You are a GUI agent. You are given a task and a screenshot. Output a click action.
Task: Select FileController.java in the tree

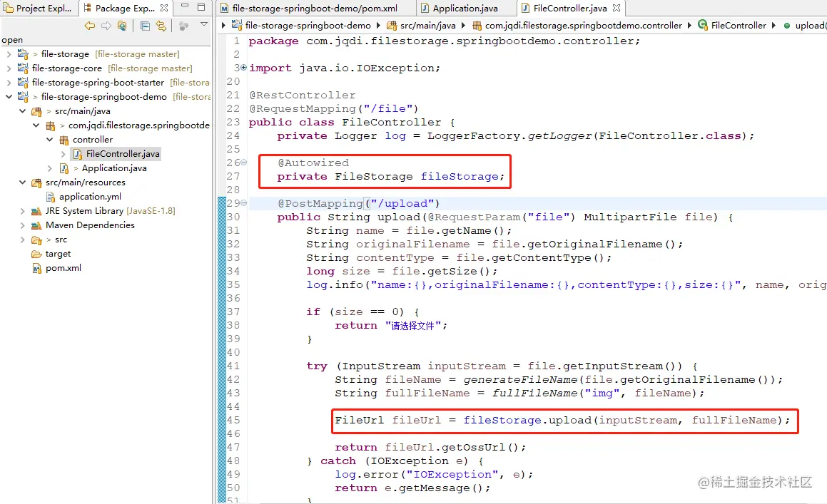(123, 153)
